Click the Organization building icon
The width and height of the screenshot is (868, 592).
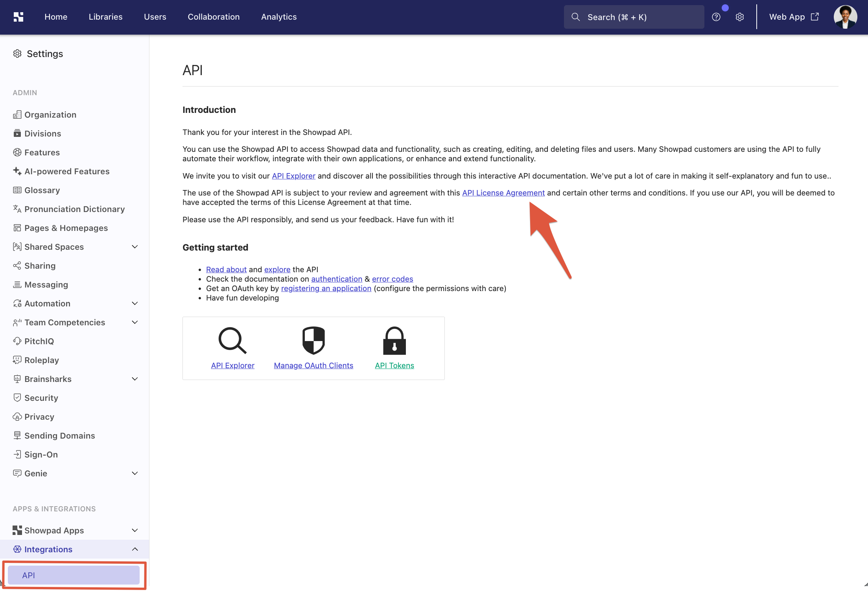pyautogui.click(x=17, y=114)
